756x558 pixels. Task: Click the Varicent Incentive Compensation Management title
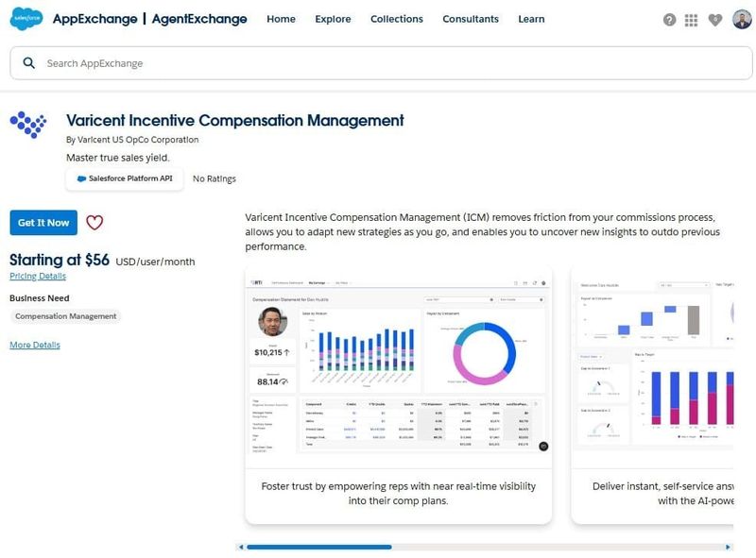(234, 121)
